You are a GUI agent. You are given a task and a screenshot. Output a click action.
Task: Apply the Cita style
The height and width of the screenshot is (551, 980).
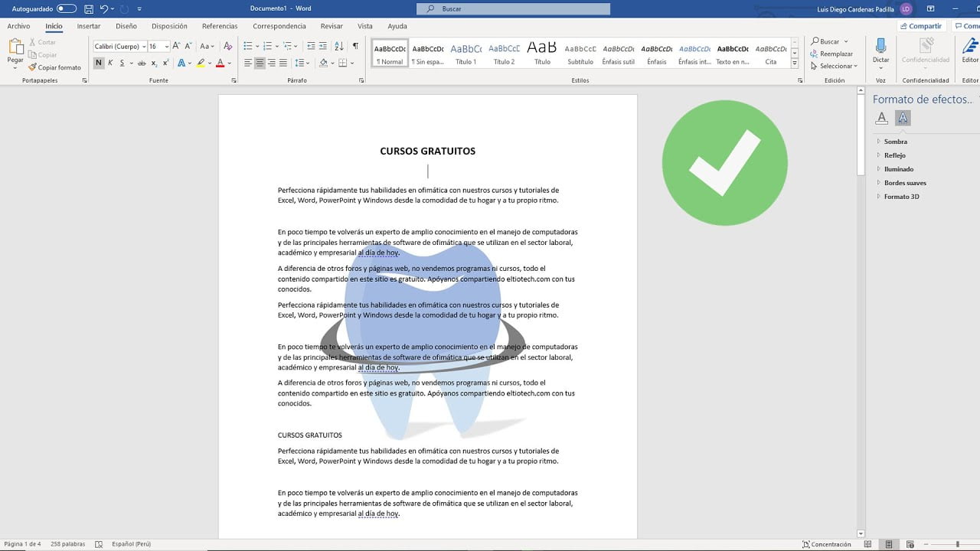(770, 54)
